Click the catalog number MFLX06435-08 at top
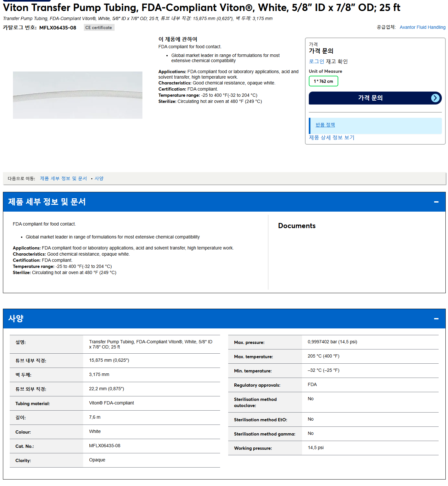This screenshot has width=448, height=486. (58, 28)
